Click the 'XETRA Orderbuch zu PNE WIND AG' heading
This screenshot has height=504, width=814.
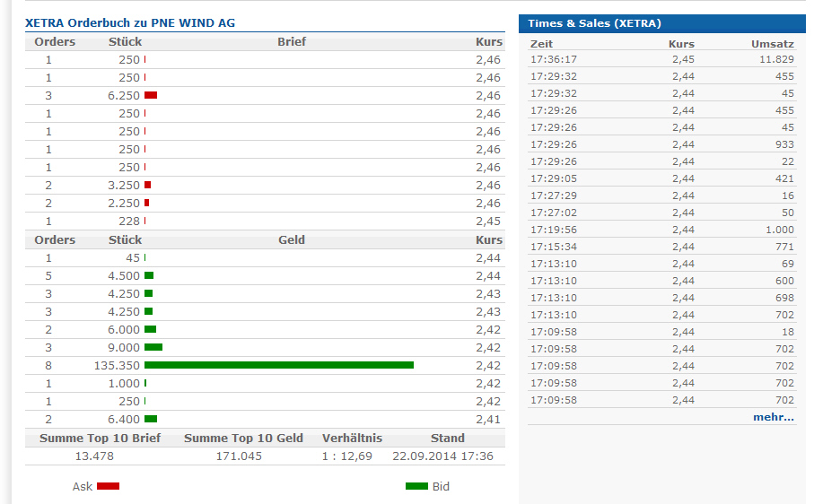coord(130,22)
